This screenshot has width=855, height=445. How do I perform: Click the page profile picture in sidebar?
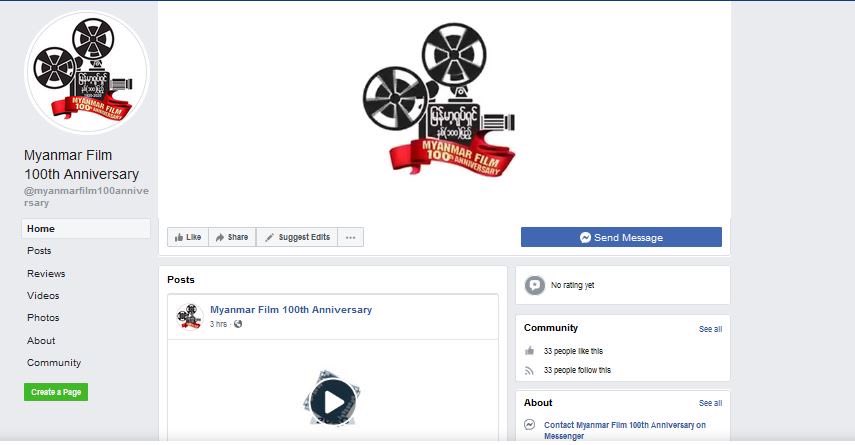[x=87, y=72]
